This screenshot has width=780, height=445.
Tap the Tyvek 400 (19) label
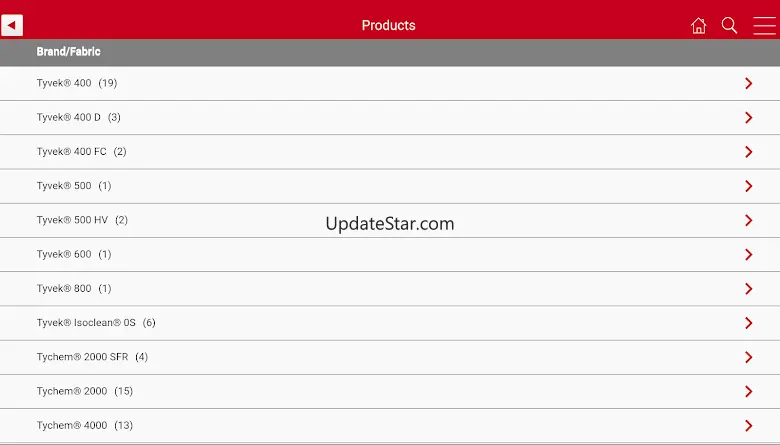coord(77,83)
